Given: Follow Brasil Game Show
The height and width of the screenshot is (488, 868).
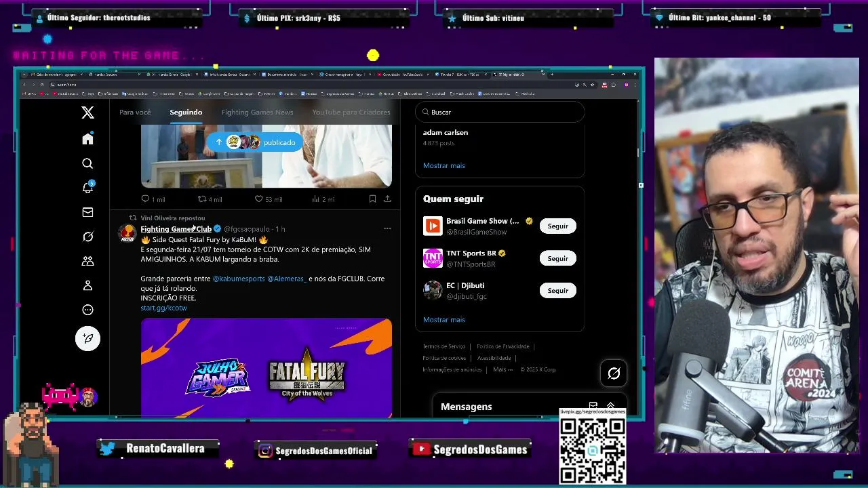Looking at the screenshot, I should click(558, 226).
